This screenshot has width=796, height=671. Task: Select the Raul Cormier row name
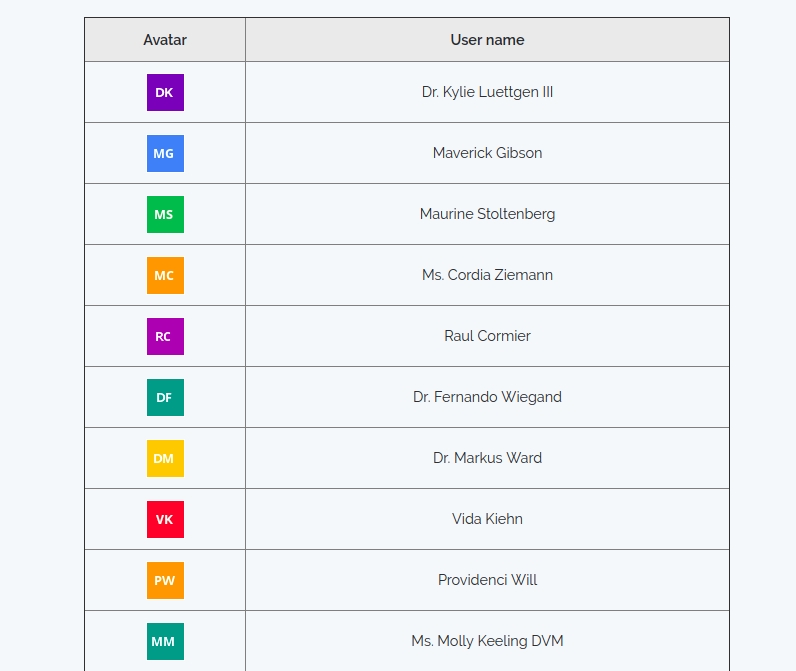(487, 336)
